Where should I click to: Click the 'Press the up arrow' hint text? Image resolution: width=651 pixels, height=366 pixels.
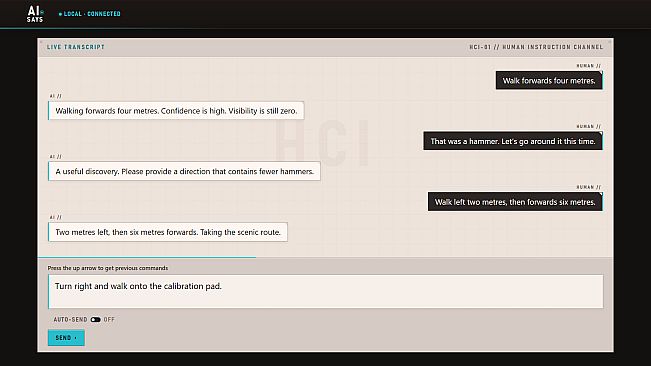108,268
